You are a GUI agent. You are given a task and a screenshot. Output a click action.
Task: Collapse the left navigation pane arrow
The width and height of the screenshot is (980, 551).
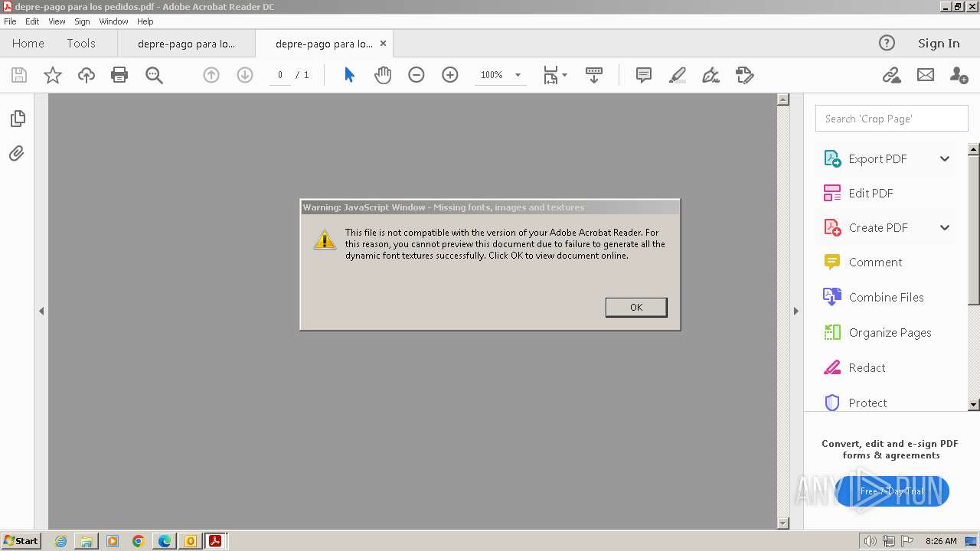pyautogui.click(x=41, y=311)
